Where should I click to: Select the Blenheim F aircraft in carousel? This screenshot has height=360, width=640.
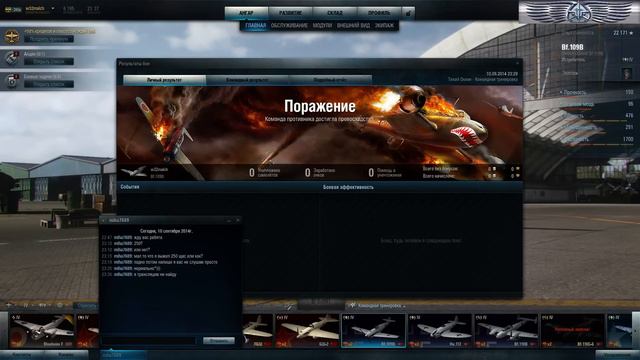[41, 331]
